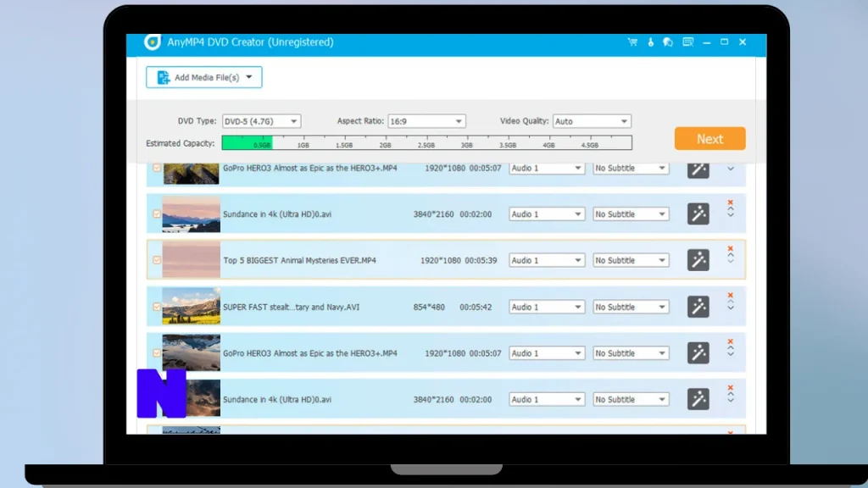Remove Top 5 BIGGEST Animal Mysteries with red X
Image resolution: width=868 pixels, height=488 pixels.
[x=730, y=248]
